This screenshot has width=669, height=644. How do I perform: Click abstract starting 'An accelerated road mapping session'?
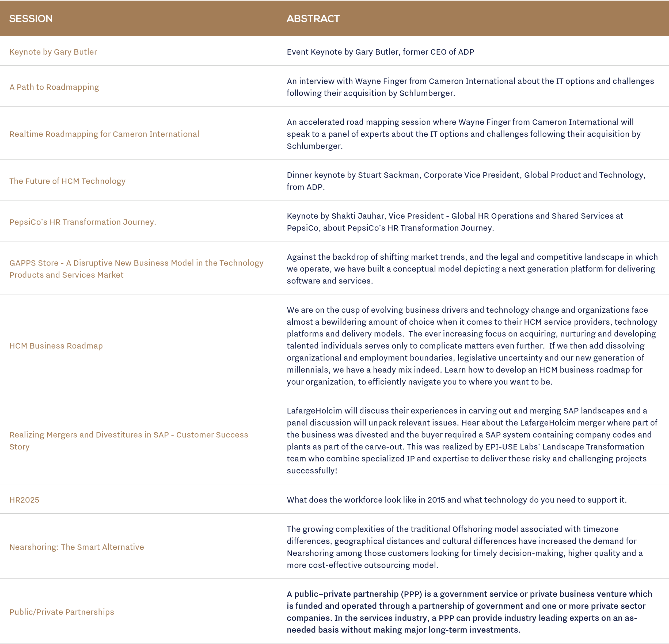[x=464, y=134]
